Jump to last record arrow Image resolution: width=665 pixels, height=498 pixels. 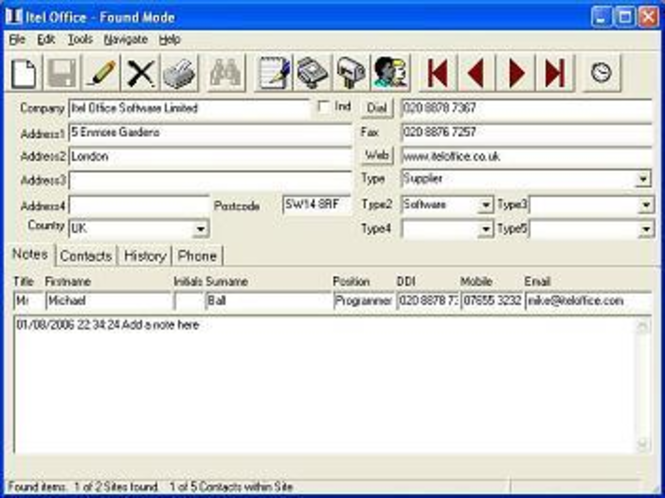pyautogui.click(x=555, y=73)
